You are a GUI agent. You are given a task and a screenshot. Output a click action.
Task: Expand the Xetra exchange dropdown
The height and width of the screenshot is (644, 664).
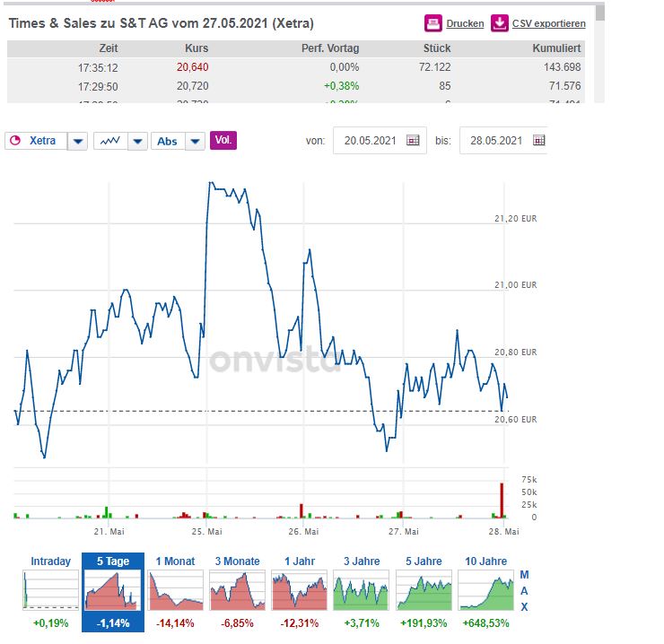tap(78, 141)
